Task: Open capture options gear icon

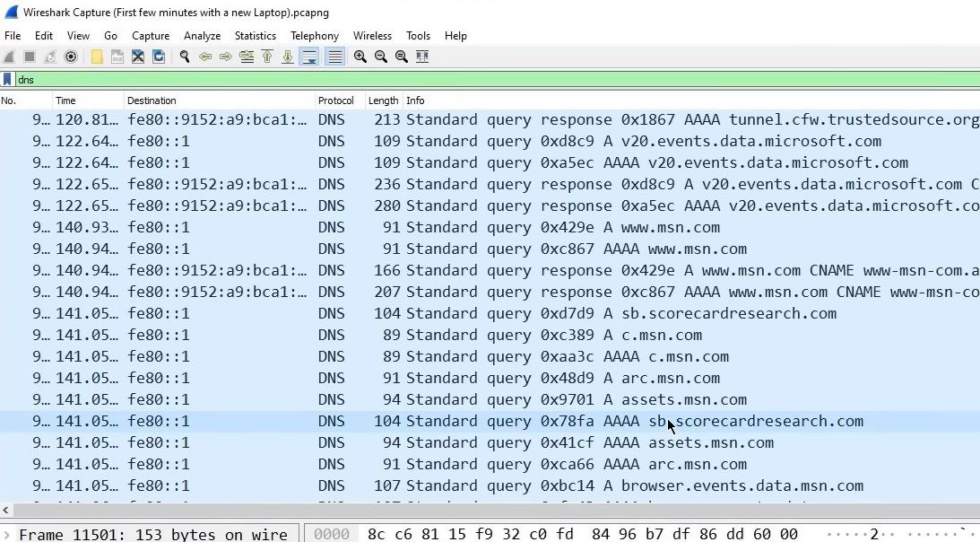Action: pos(71,57)
